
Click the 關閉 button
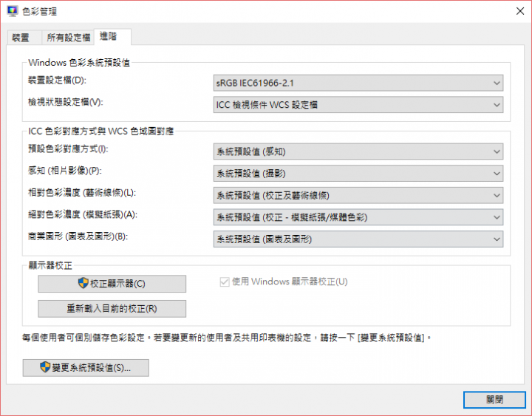(x=494, y=400)
